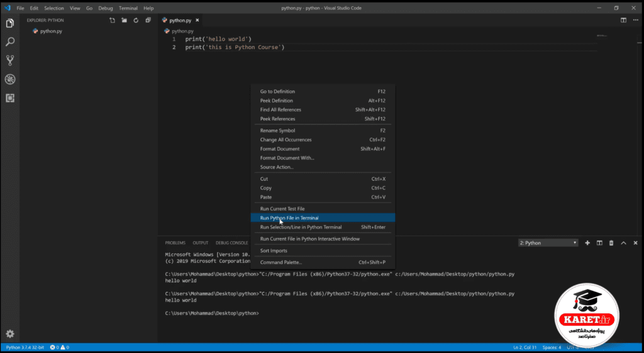
Task: Choose Run Python File in Terminal
Action: pyautogui.click(x=323, y=218)
